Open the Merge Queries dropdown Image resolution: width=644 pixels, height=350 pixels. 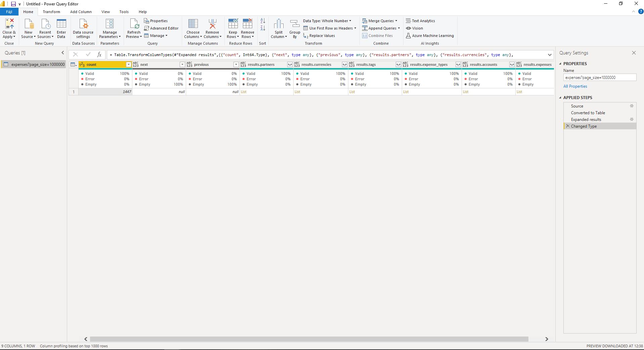(x=380, y=21)
